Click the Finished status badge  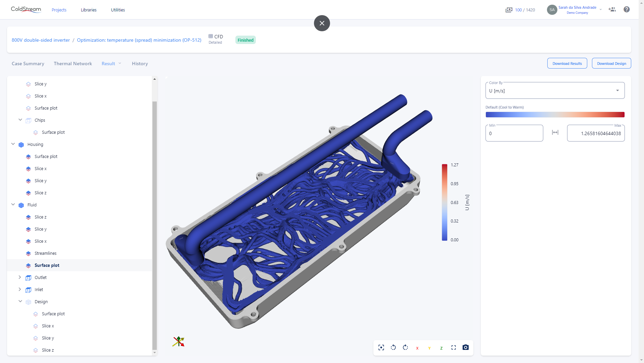point(245,40)
